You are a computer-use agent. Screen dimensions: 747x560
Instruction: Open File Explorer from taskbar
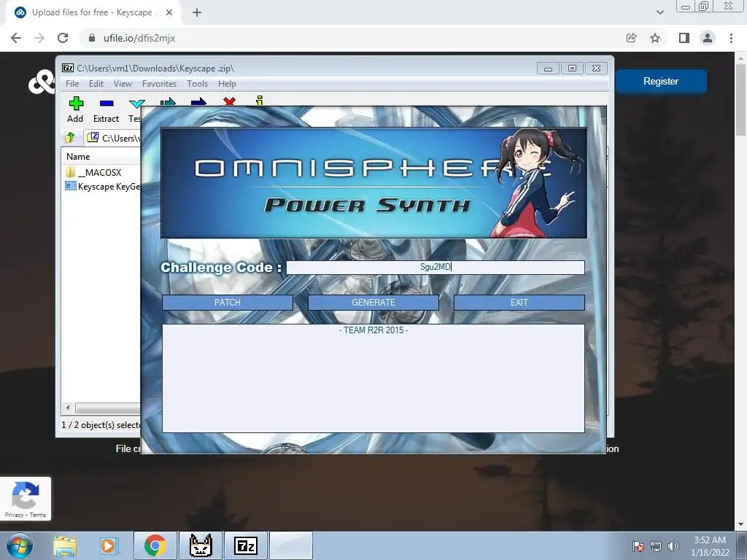(65, 545)
